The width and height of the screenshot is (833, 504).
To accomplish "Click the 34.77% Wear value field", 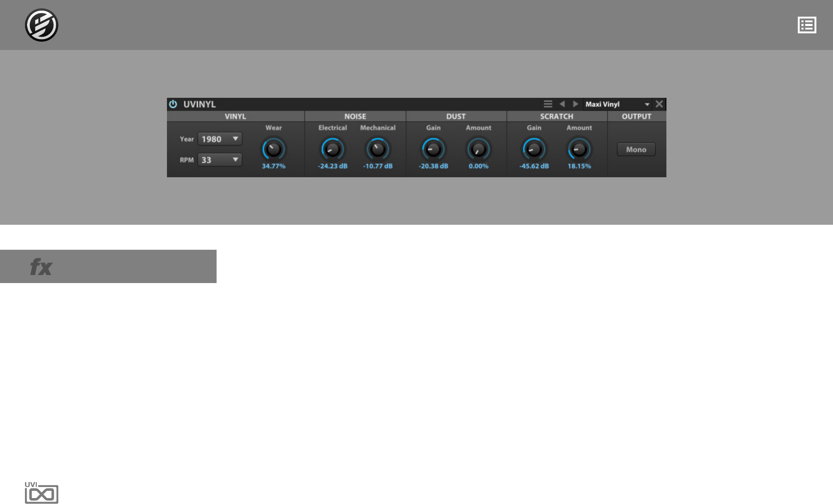I will click(274, 166).
